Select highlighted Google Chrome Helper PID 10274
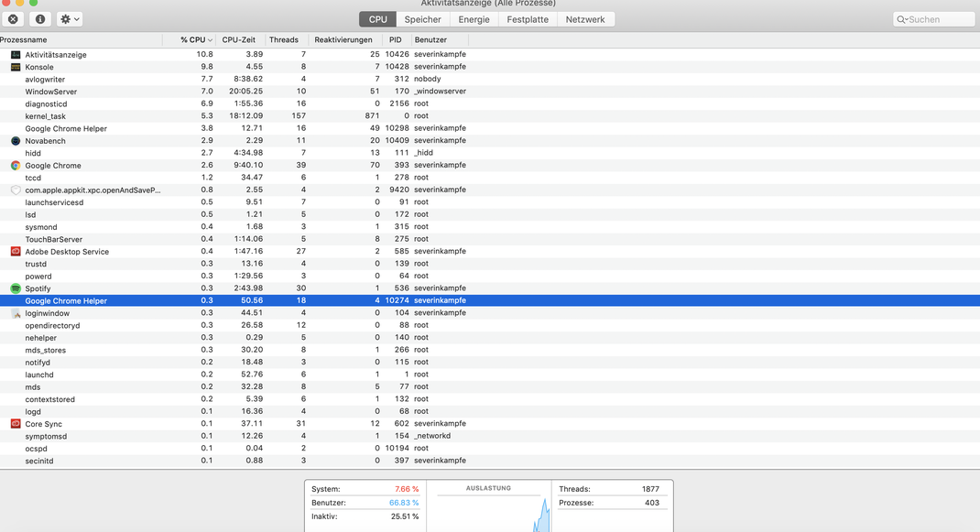This screenshot has height=532, width=980. click(490, 300)
